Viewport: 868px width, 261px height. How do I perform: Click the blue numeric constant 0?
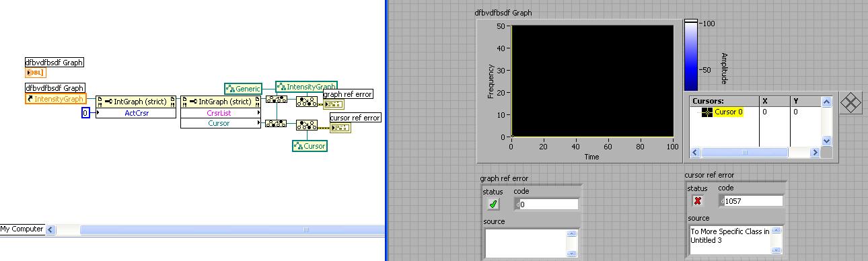pos(85,113)
